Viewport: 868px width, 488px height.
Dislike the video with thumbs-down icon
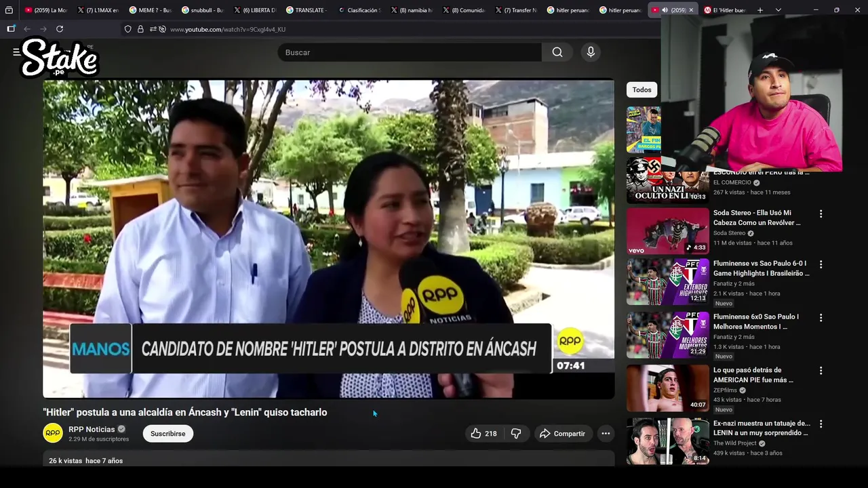[x=516, y=434]
